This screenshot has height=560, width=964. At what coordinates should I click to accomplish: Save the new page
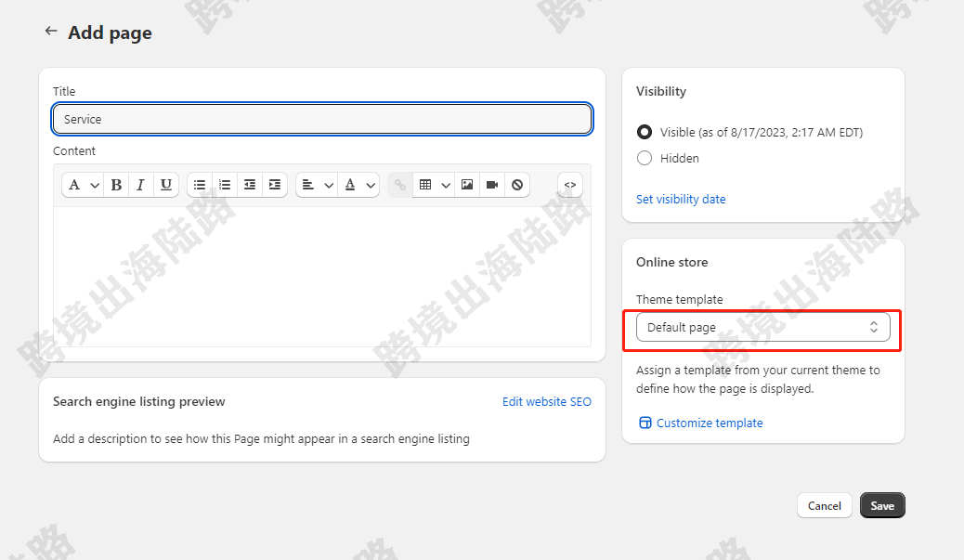882,505
